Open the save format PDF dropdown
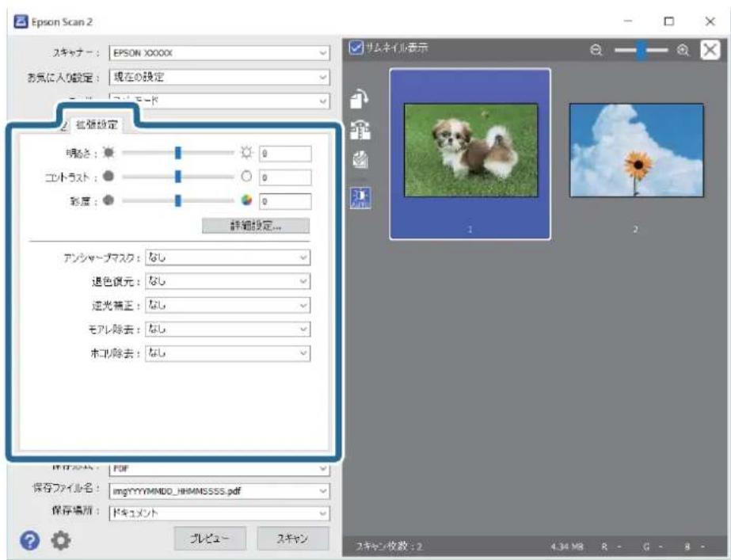The width and height of the screenshot is (731, 560). pos(219,468)
